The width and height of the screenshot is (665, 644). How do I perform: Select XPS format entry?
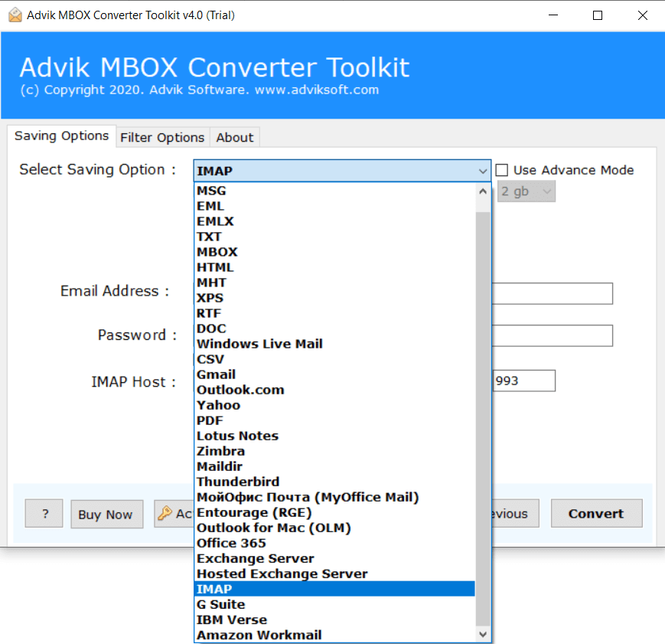pyautogui.click(x=335, y=298)
